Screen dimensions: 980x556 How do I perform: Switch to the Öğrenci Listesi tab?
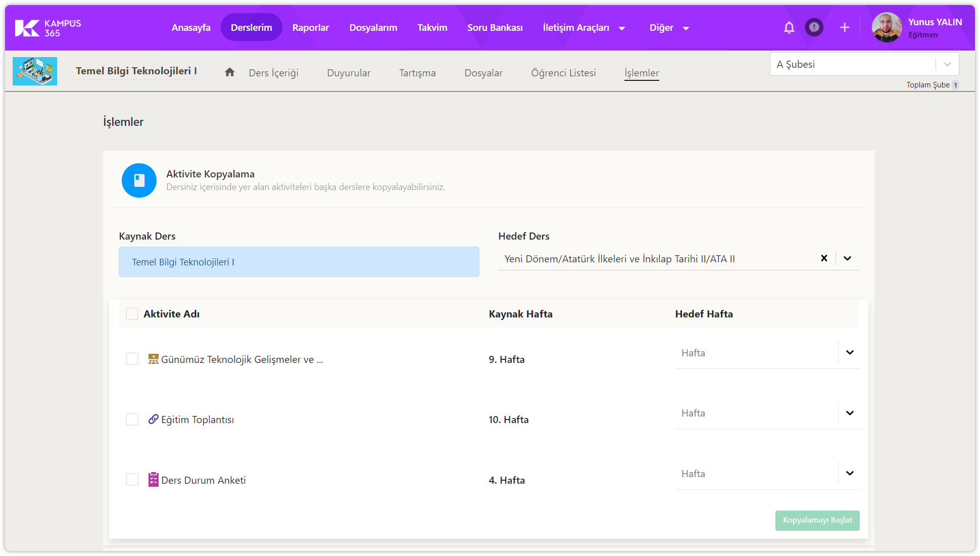tap(563, 73)
